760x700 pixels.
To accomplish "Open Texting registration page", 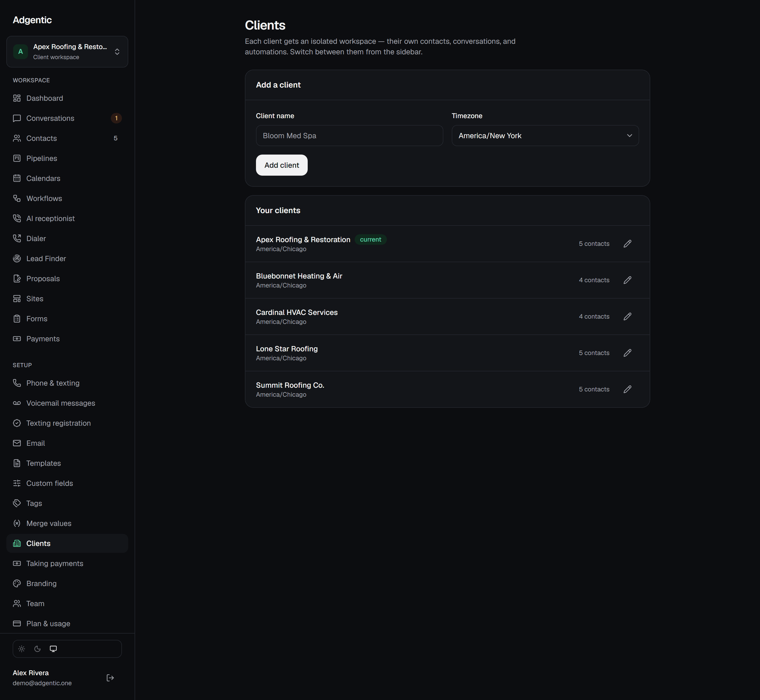I will (x=67, y=423).
